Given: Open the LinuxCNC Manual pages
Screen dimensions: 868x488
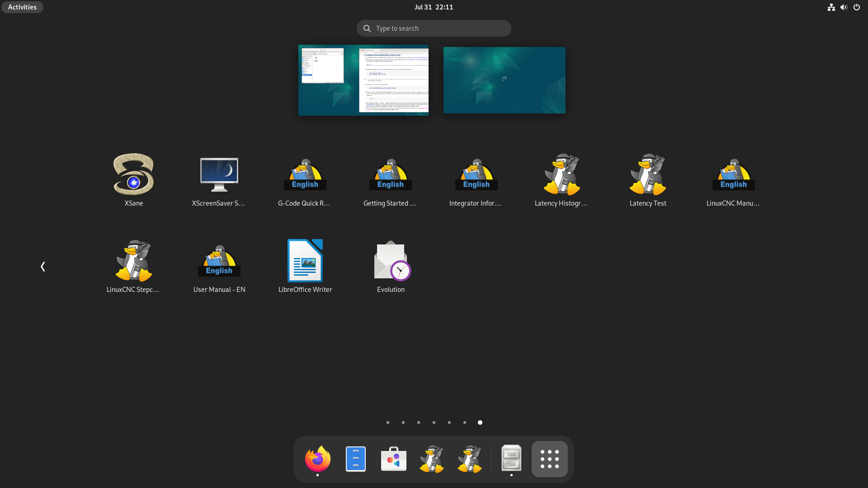Looking at the screenshot, I should (733, 180).
